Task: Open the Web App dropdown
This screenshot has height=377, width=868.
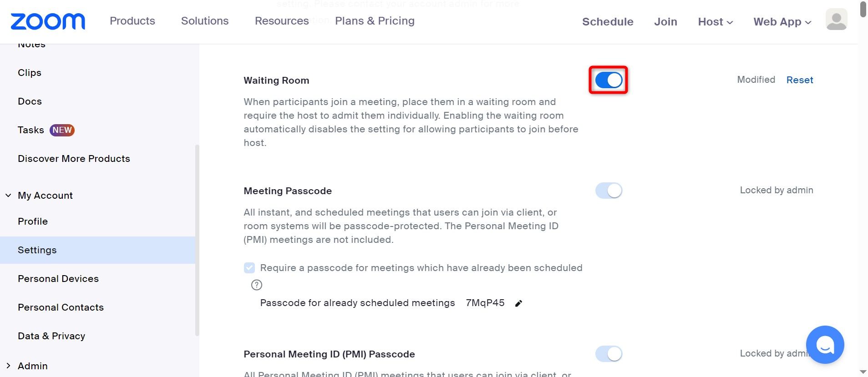Action: coord(782,22)
